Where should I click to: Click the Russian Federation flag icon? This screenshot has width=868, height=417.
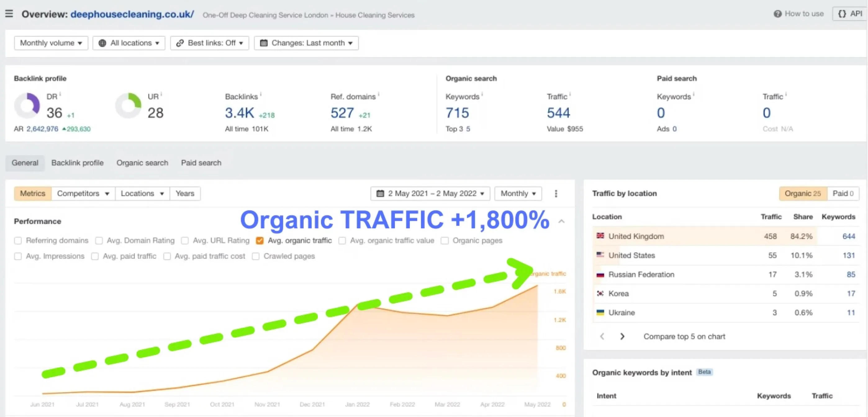coord(600,275)
